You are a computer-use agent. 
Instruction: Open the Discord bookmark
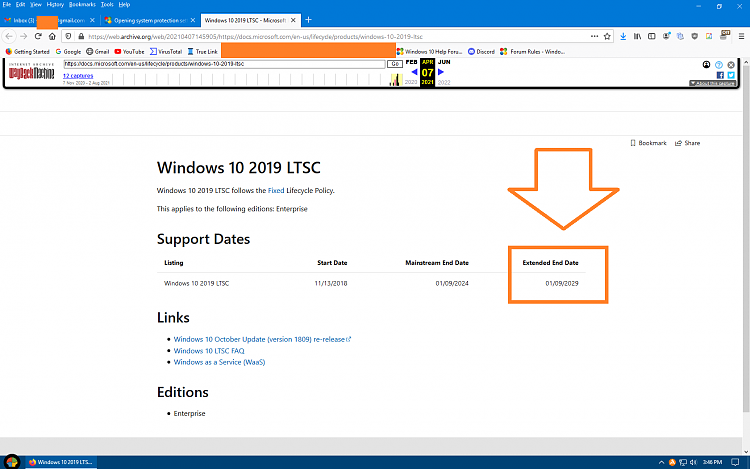point(481,52)
